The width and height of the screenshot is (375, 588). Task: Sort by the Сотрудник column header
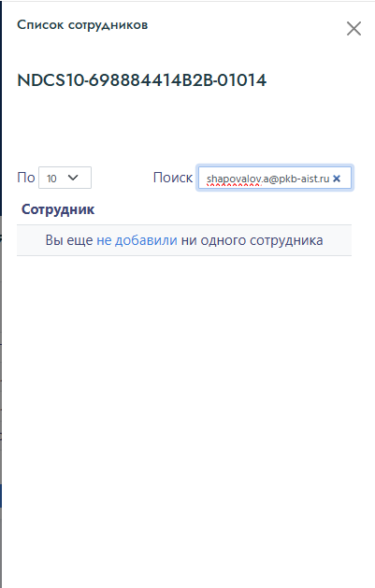tap(58, 209)
